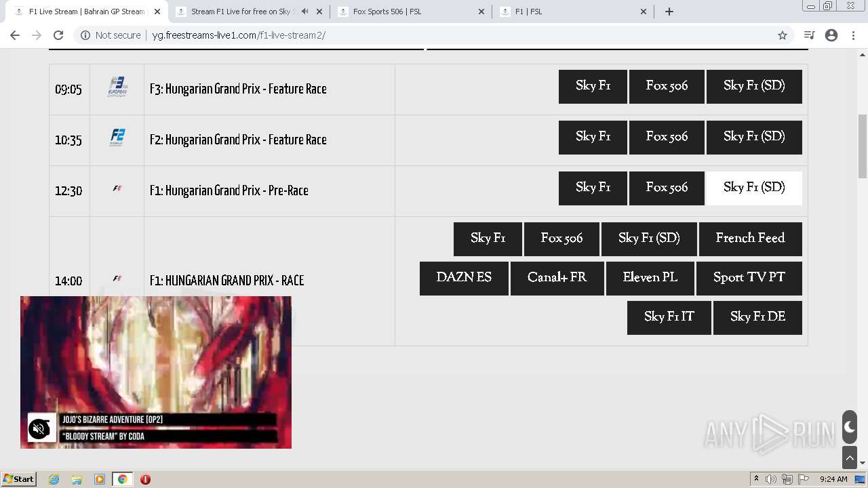
Task: Click the F3 European championship logo
Action: 117,87
